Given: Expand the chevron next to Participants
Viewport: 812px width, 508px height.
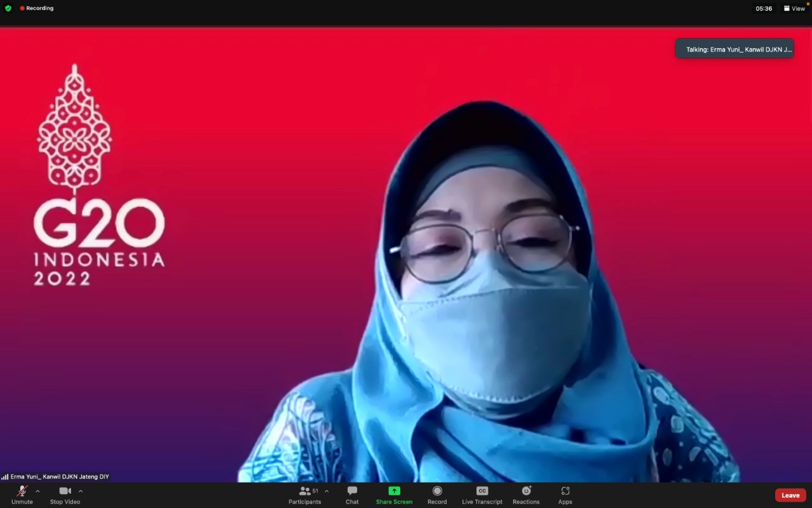Looking at the screenshot, I should click(x=327, y=491).
